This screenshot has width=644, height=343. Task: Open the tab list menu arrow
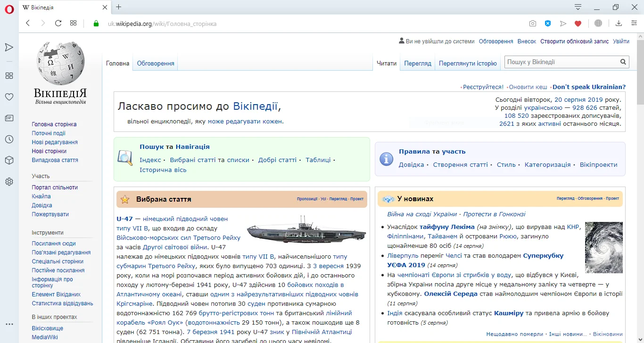pyautogui.click(x=578, y=7)
